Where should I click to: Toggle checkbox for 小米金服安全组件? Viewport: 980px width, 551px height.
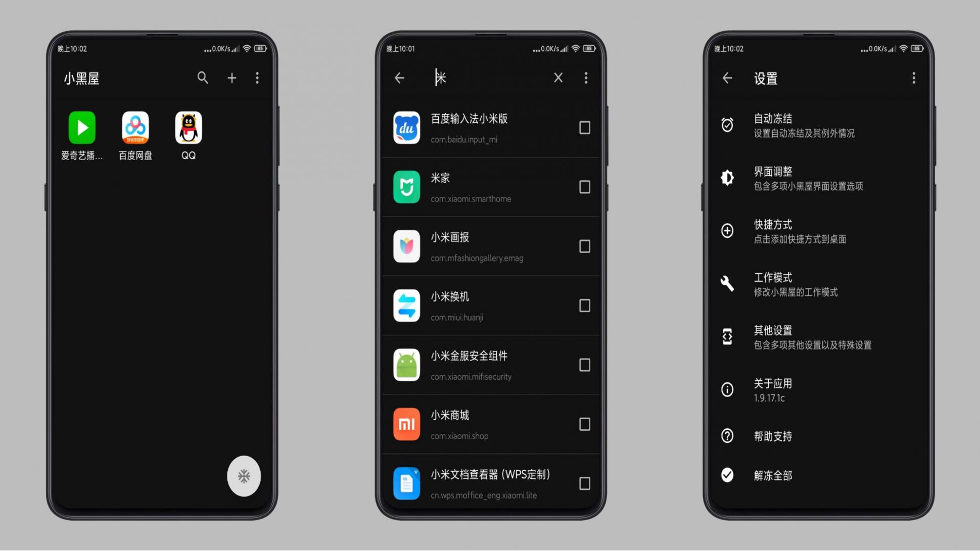(584, 365)
